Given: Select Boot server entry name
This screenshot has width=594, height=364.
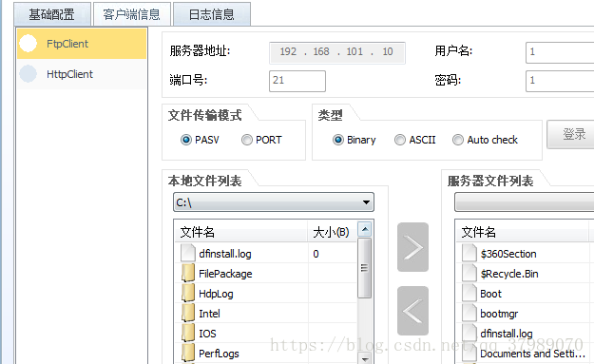Looking at the screenshot, I should click(491, 294).
